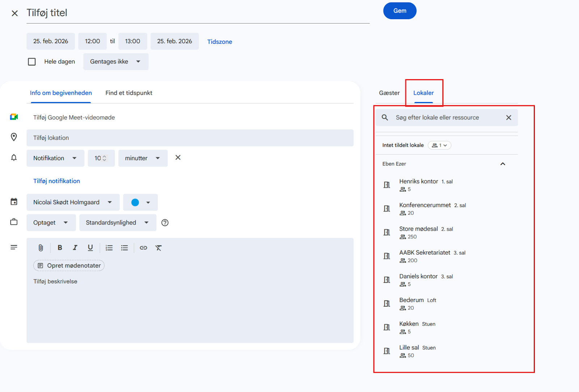Open the Gentages ikke recurrence dropdown

[x=115, y=62]
